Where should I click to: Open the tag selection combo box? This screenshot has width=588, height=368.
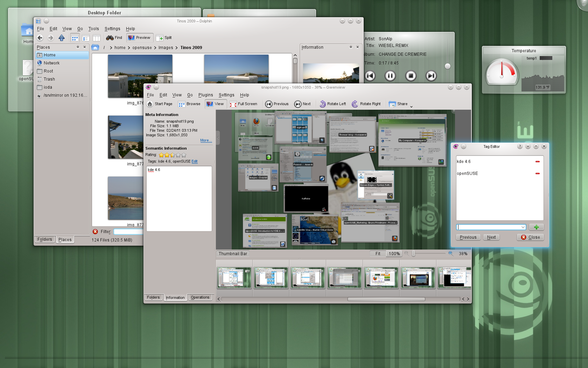pos(491,227)
